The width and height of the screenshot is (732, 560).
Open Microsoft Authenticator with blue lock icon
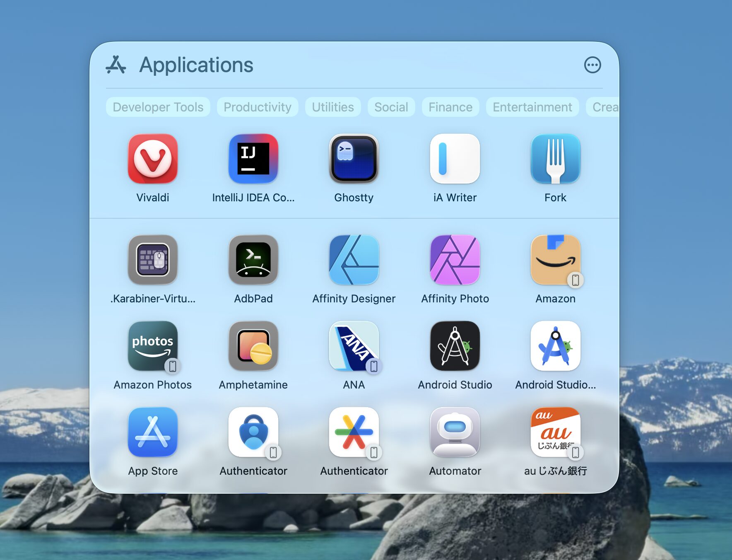point(253,432)
